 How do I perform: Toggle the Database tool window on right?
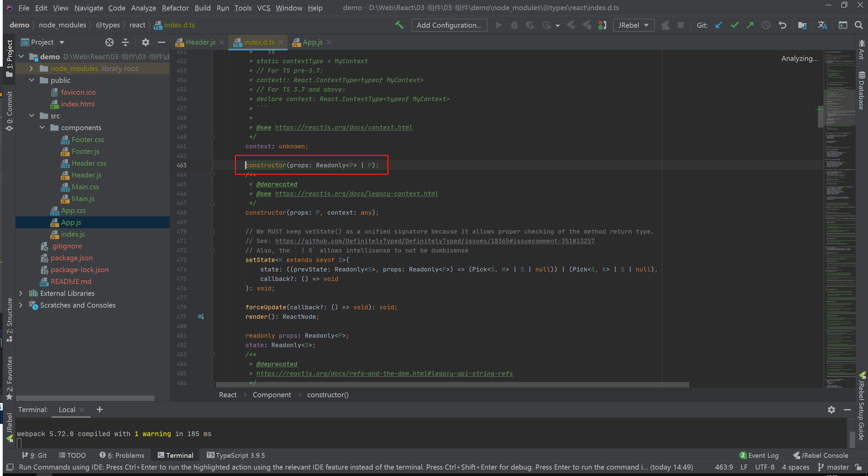point(862,91)
